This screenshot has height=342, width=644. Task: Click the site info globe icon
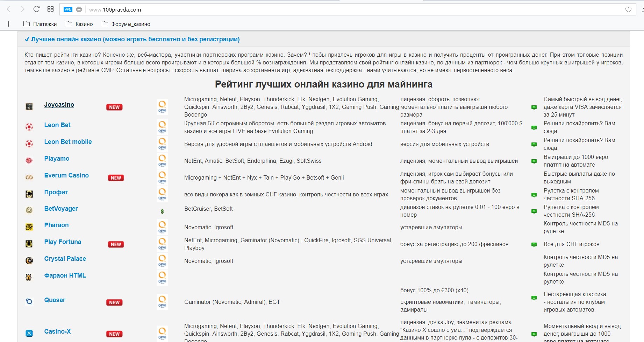point(79,9)
